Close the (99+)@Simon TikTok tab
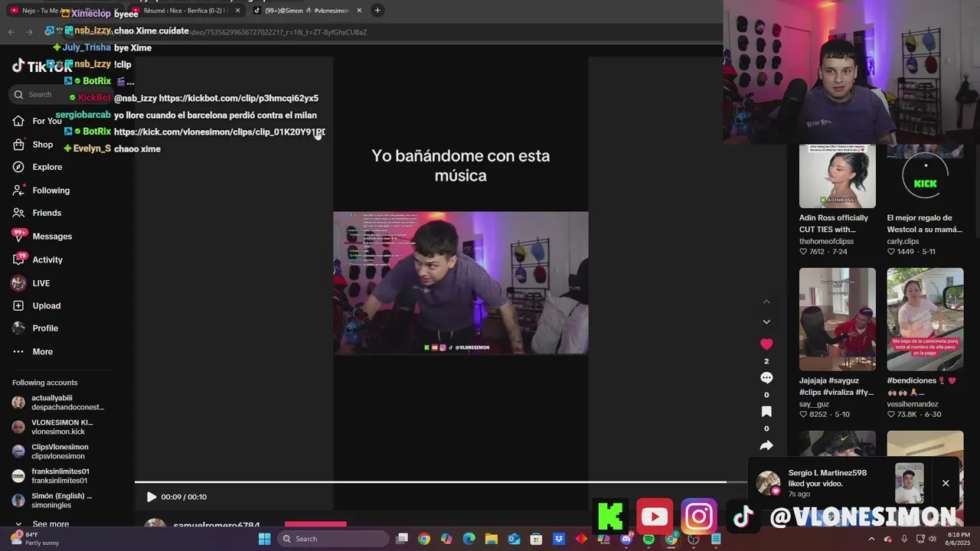Viewport: 980px width, 551px height. (x=359, y=11)
